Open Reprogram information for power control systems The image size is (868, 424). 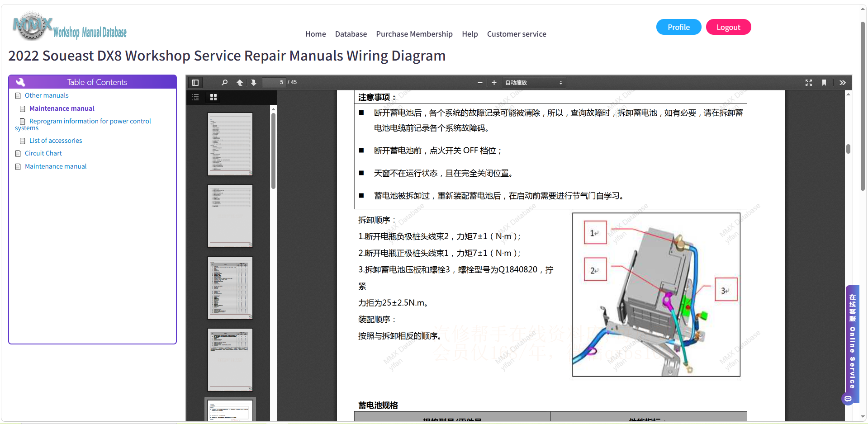coord(83,124)
